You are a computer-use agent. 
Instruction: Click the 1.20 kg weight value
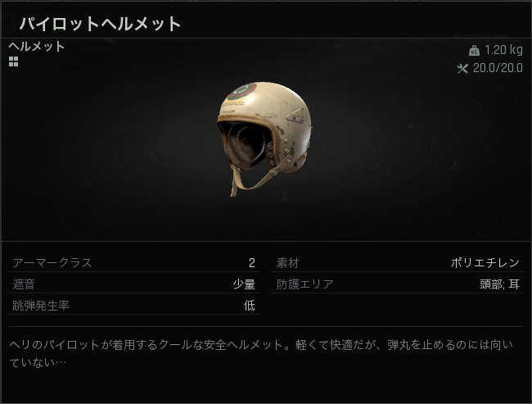[x=503, y=50]
